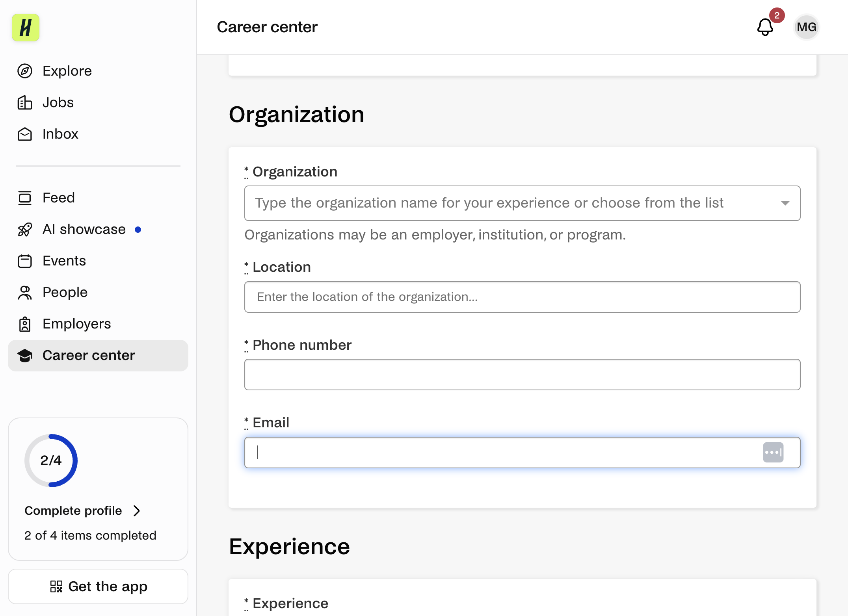
Task: Expand the Organization dropdown arrow
Action: (x=785, y=203)
